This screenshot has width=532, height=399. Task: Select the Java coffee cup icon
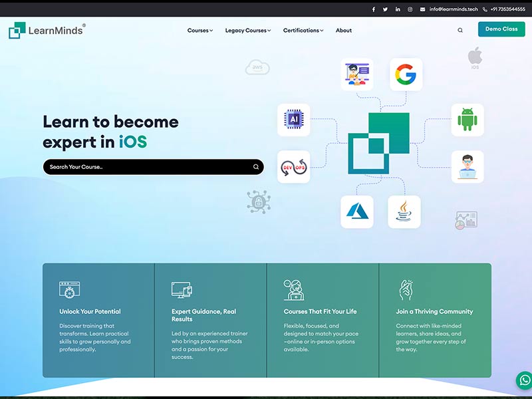pos(404,211)
